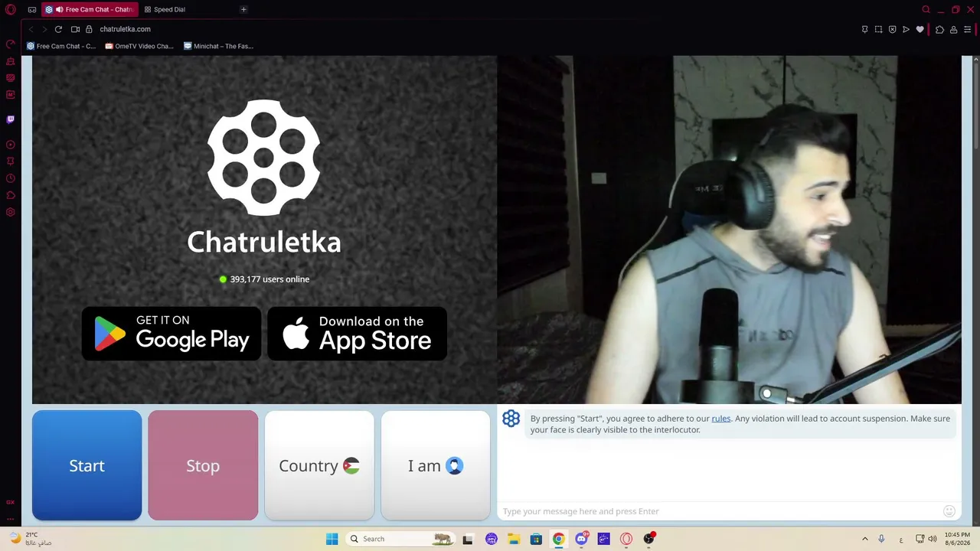The image size is (980, 551).
Task: Click the address bar URL chatruletka.com
Action: (x=125, y=29)
